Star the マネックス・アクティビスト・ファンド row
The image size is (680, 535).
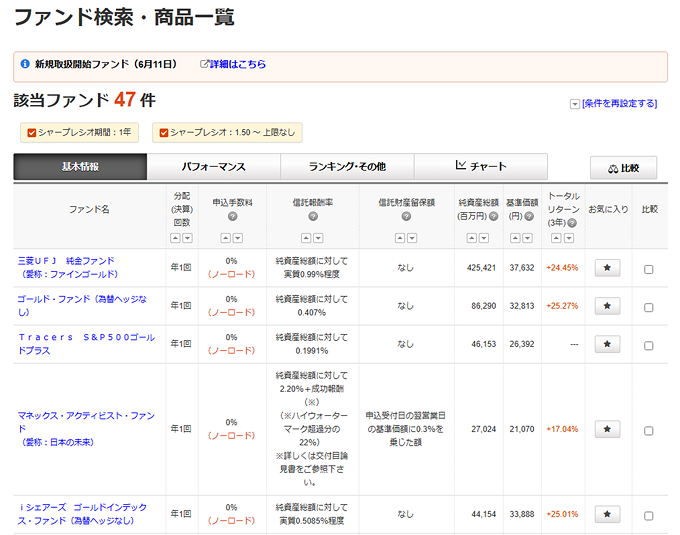pyautogui.click(x=608, y=429)
